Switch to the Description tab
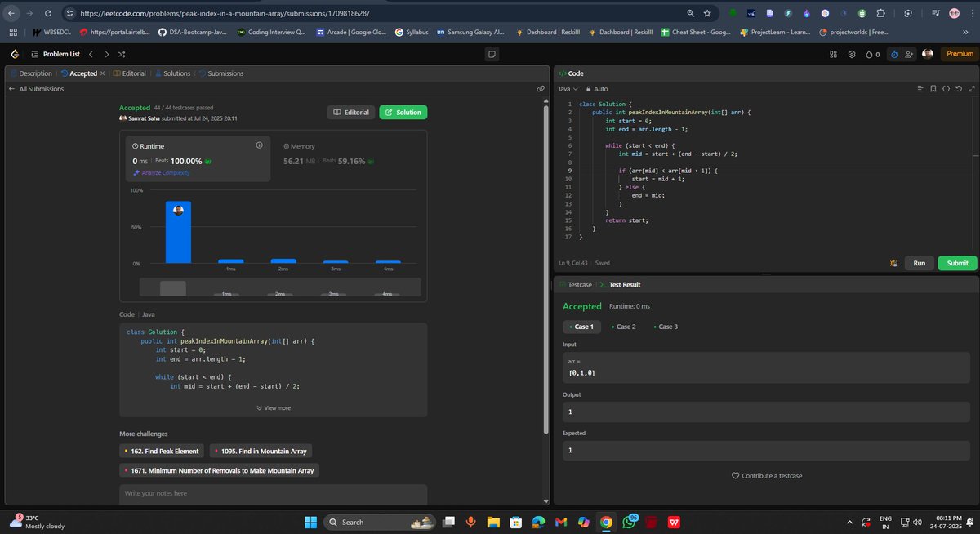 30,73
